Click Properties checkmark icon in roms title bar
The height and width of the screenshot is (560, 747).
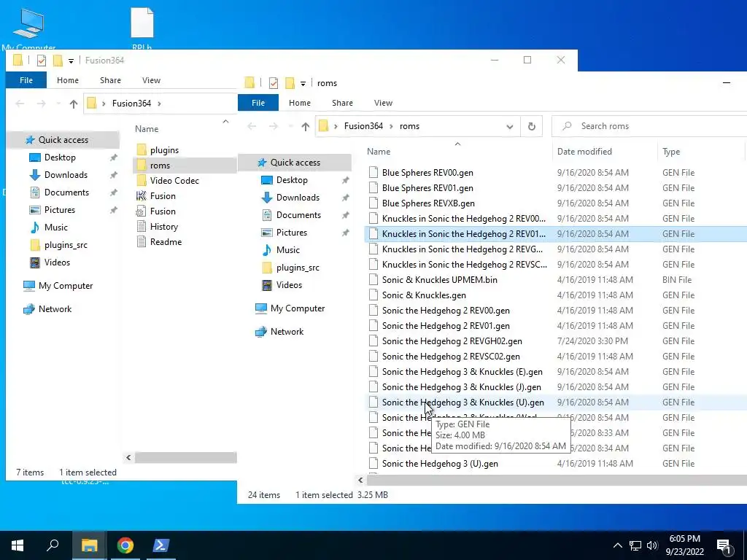274,83
